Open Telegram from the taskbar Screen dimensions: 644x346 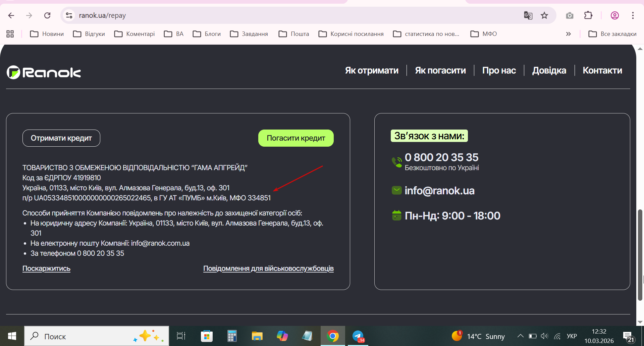click(x=358, y=336)
